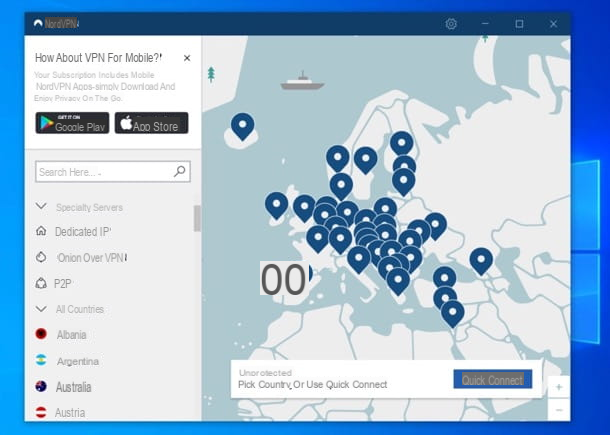Click the magnifier search icon
The width and height of the screenshot is (610, 435).
click(x=179, y=171)
